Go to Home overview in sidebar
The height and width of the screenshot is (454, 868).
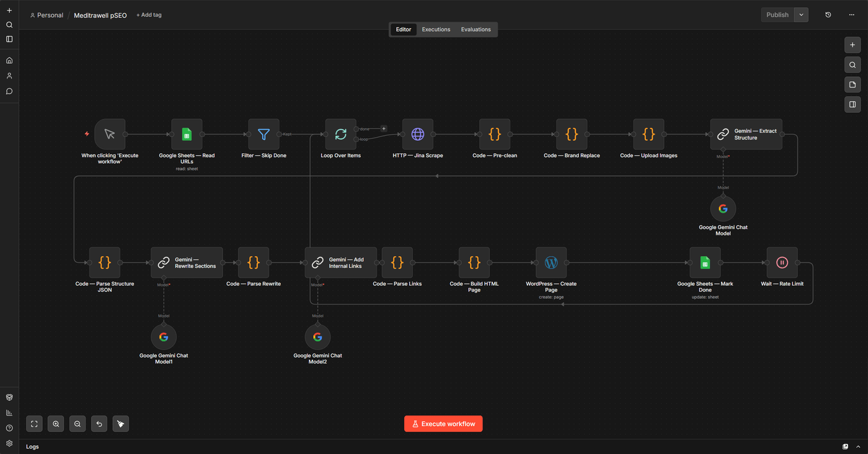click(x=9, y=61)
